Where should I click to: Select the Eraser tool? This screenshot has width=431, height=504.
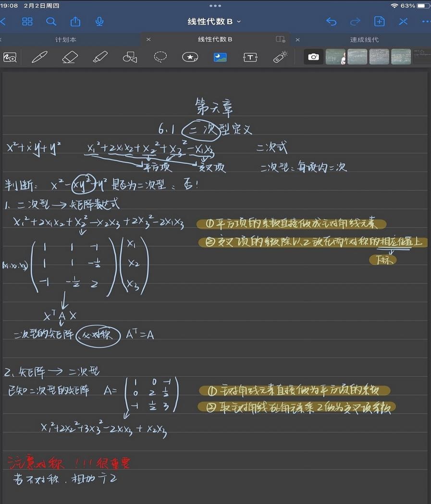coord(70,57)
